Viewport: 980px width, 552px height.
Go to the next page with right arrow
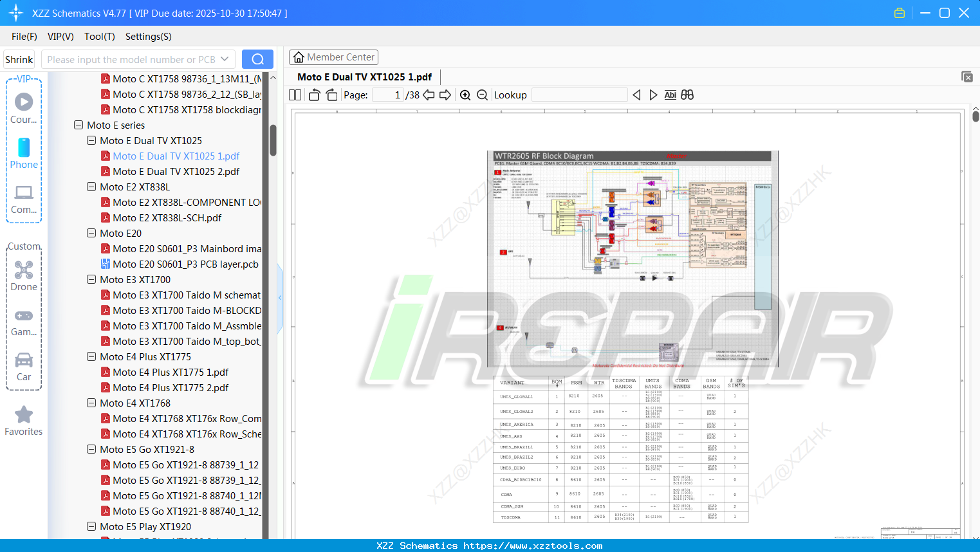pos(445,95)
